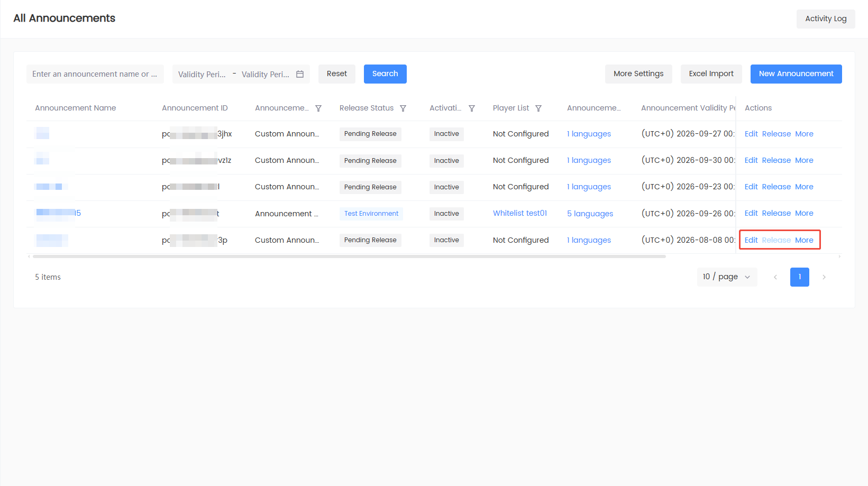Go to previous page arrow
868x486 pixels.
[x=775, y=277]
